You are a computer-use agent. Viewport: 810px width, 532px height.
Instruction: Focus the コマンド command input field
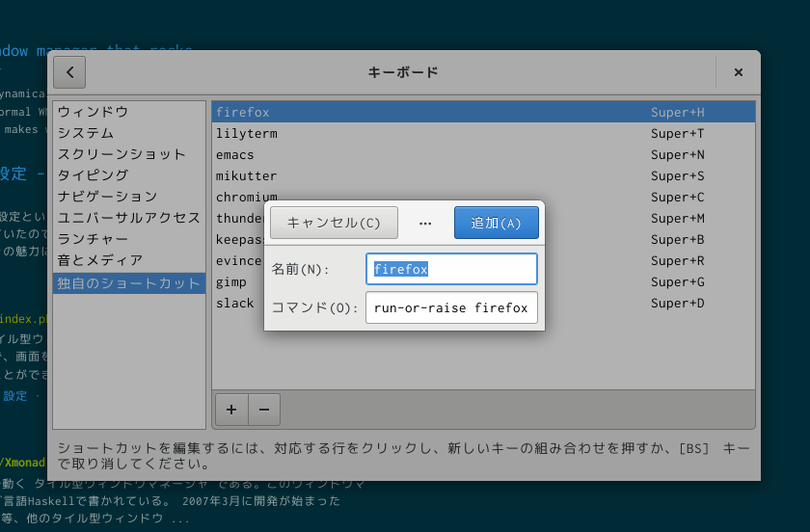point(451,307)
